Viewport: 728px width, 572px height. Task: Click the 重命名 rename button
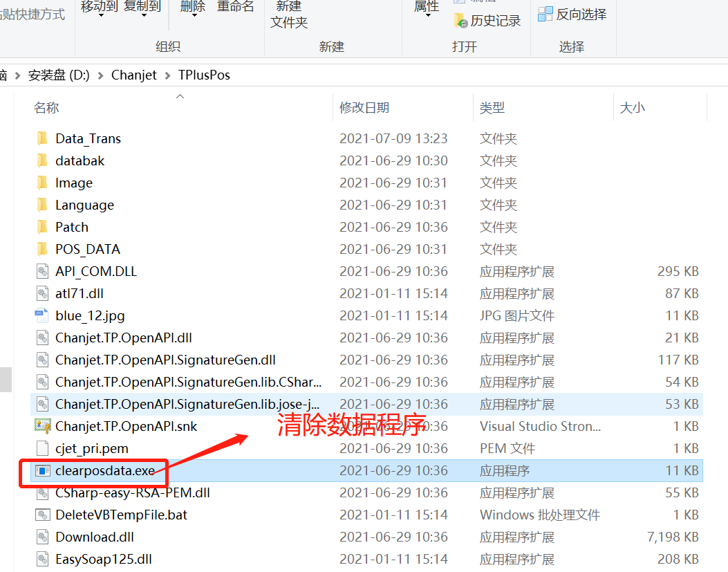click(x=235, y=7)
